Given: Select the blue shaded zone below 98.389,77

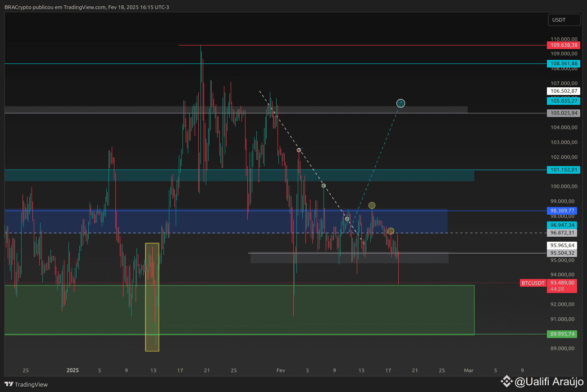Looking at the screenshot, I should [x=226, y=221].
